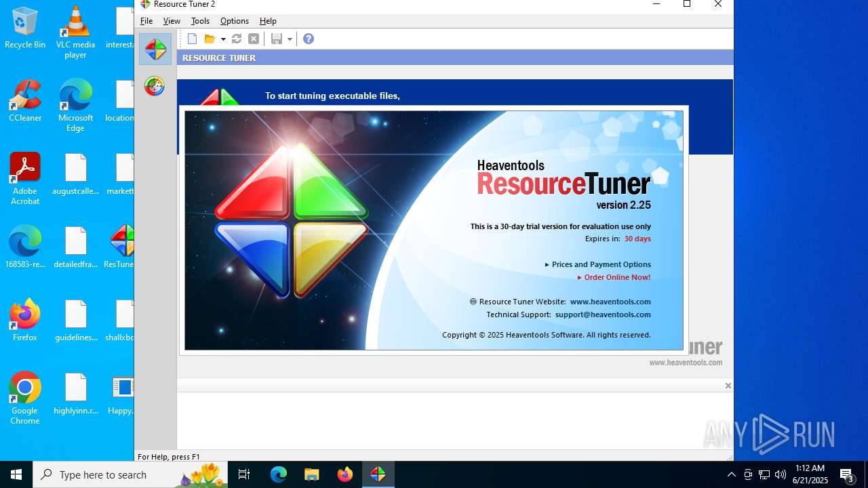Open Task View on the taskbar
The image size is (868, 488).
pos(244,474)
